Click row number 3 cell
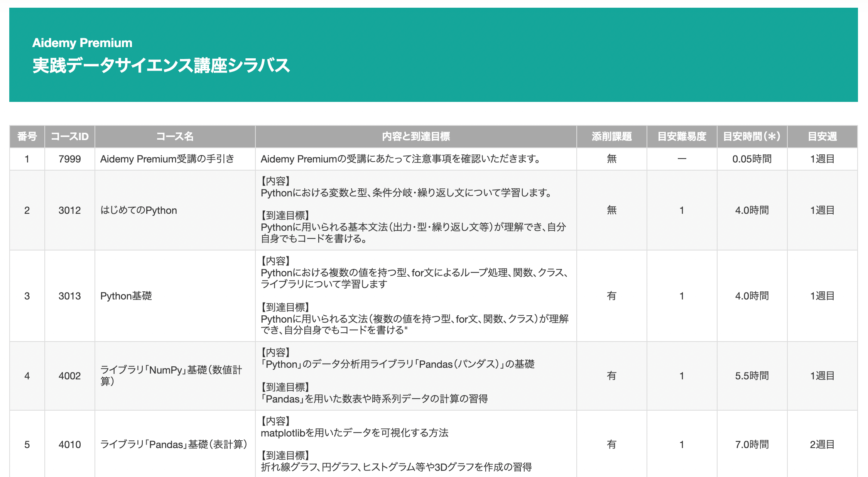Screen dimensions: 868x477 tap(27, 296)
